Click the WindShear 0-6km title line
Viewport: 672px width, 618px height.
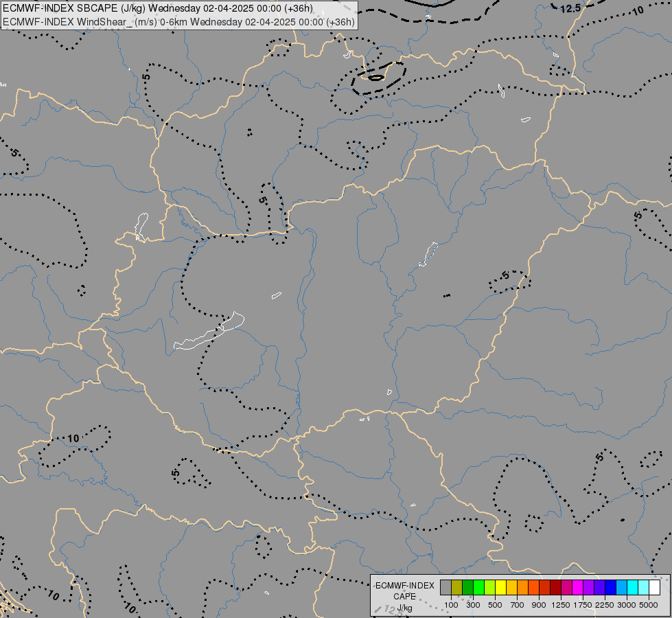pyautogui.click(x=178, y=22)
